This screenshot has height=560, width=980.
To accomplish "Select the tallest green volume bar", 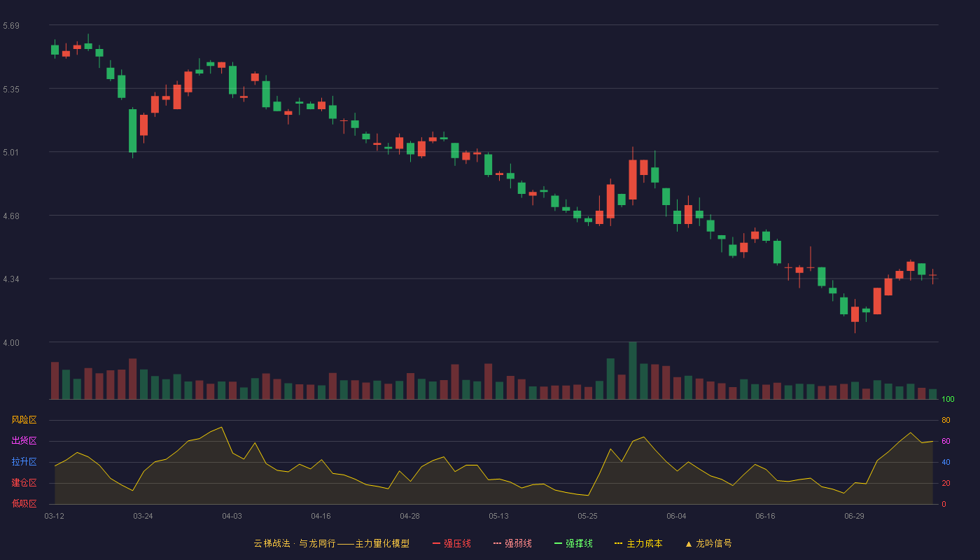I will tap(633, 370).
